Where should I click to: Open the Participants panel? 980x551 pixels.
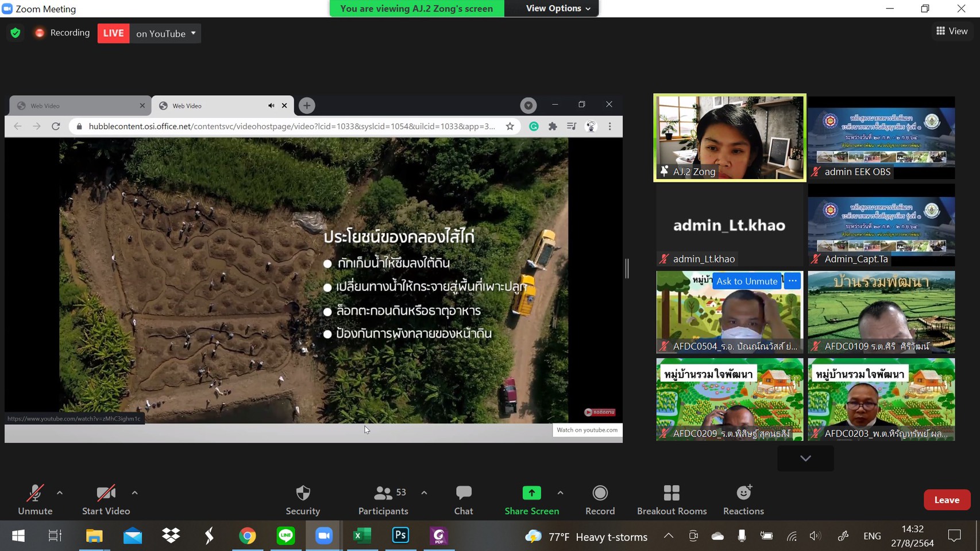click(x=383, y=500)
